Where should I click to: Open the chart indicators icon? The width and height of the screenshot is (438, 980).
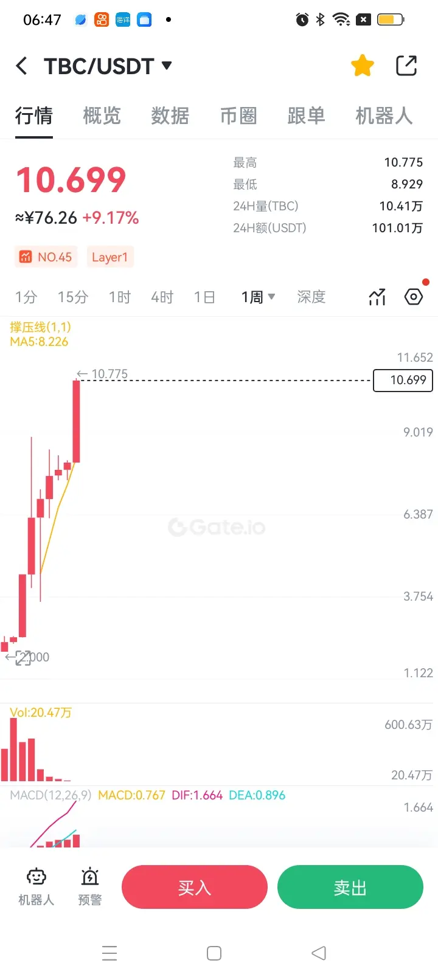377,297
